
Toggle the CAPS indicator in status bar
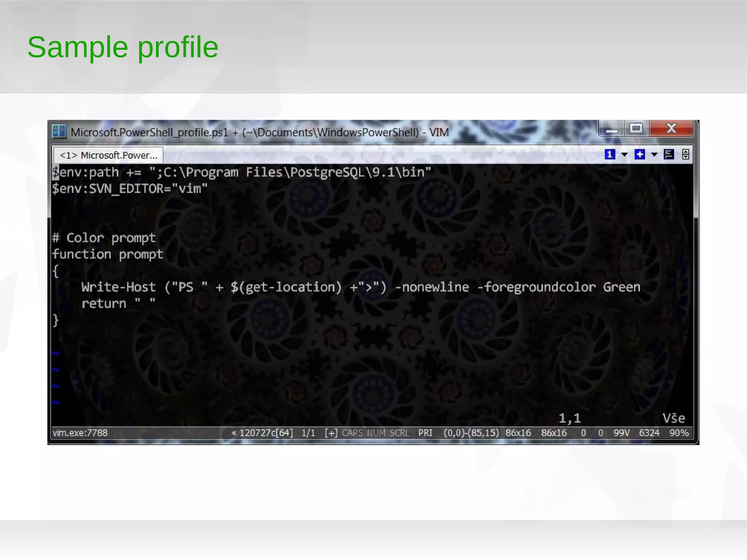click(x=352, y=433)
